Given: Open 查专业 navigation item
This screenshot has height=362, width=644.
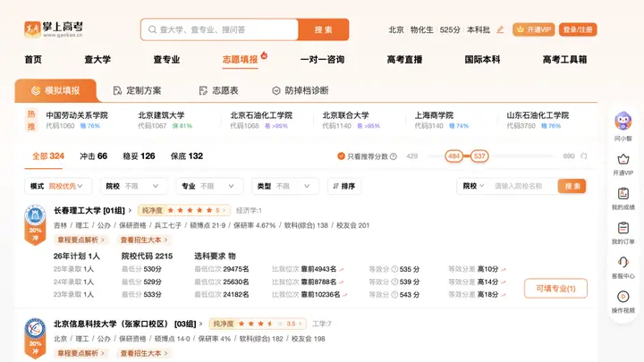Looking at the screenshot, I should click(x=166, y=60).
